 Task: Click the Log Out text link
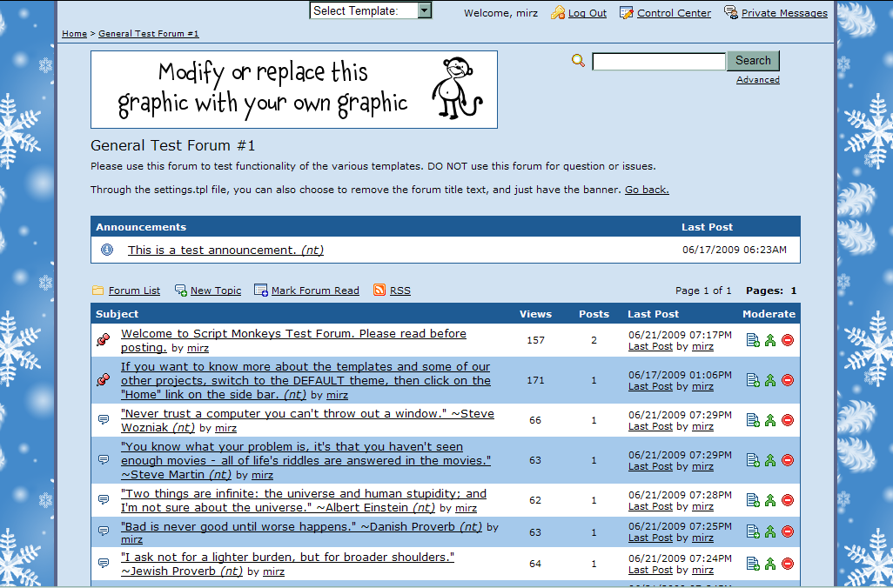(587, 13)
